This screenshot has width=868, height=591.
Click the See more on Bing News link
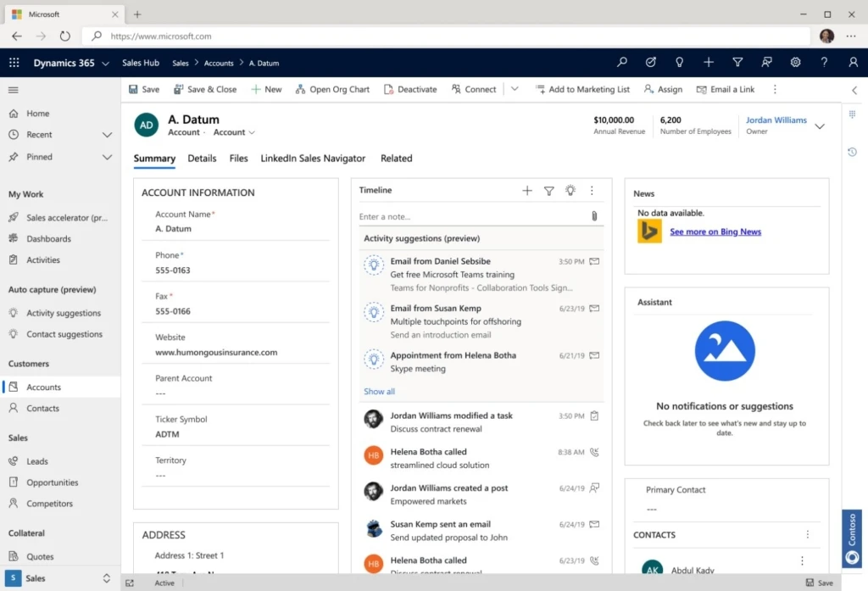click(x=715, y=231)
